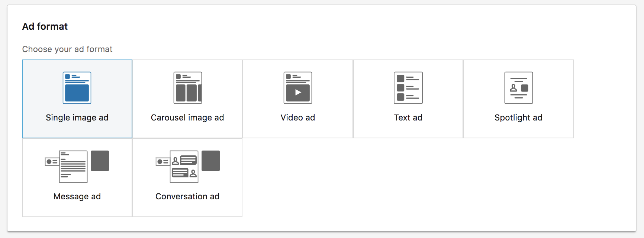Select the "Message ad" label
The width and height of the screenshot is (644, 238).
[x=77, y=196]
